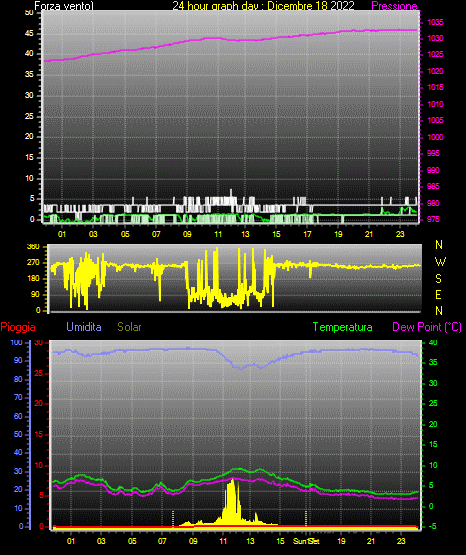
Task: Click the '1030' pressure axis value
Action: [435, 38]
